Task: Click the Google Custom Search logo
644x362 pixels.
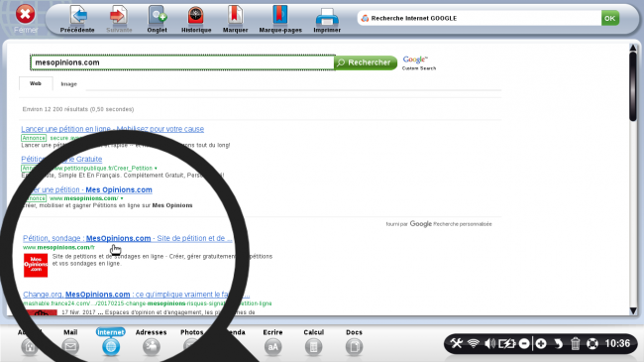Action: tap(419, 62)
